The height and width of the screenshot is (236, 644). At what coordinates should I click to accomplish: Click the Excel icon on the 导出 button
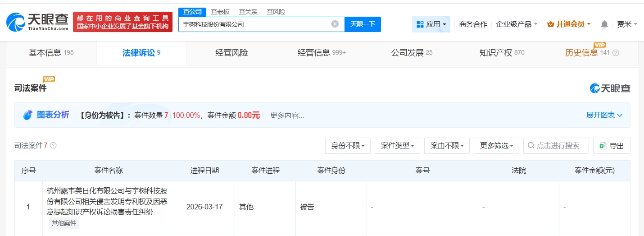click(603, 146)
